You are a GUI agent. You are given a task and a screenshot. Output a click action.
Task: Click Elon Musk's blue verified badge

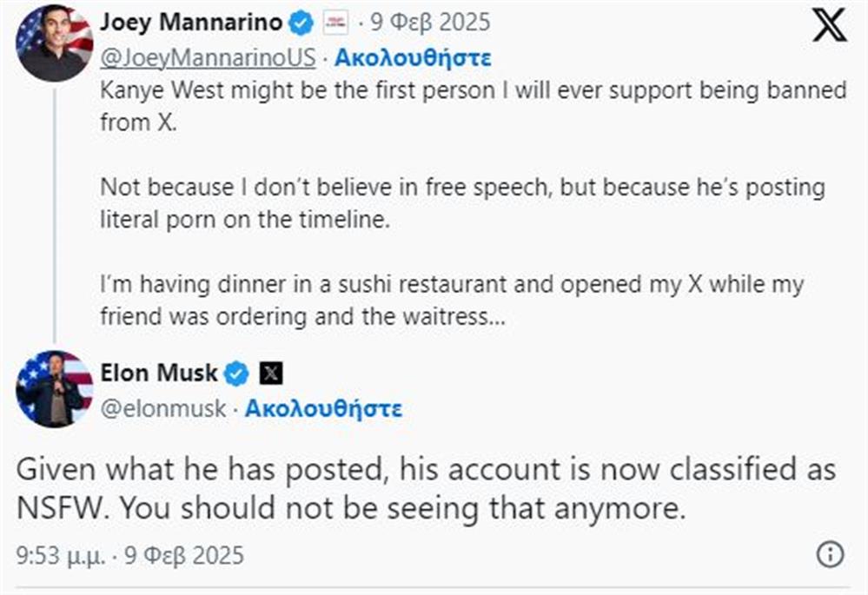pos(237,373)
